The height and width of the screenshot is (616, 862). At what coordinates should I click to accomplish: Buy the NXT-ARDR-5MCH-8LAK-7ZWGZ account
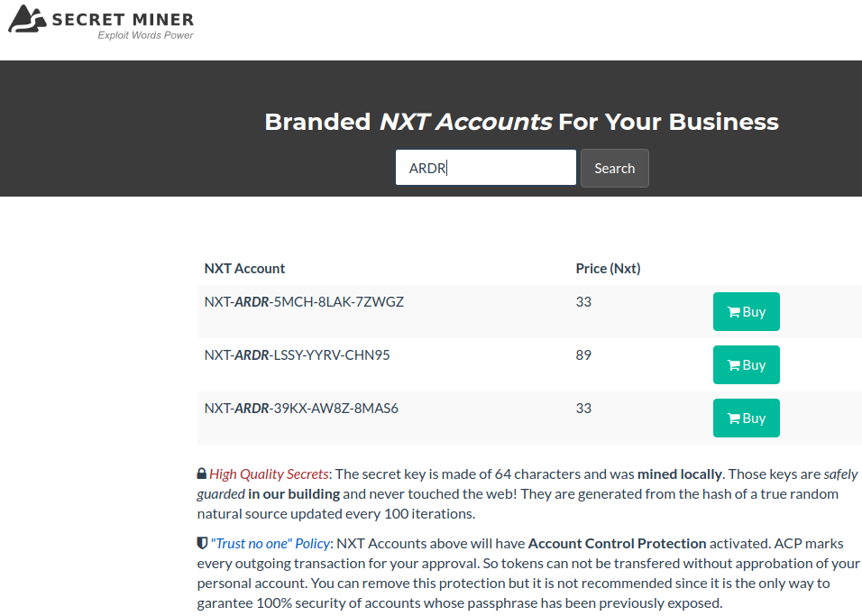point(746,312)
